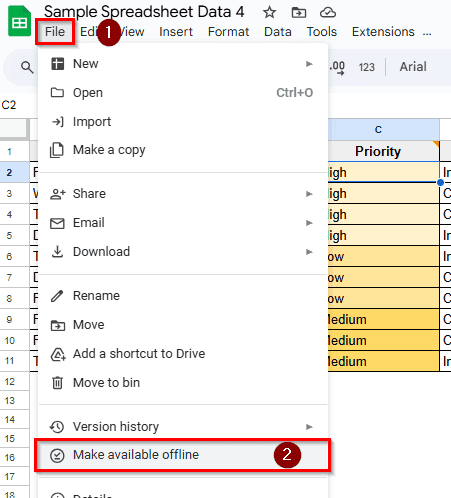This screenshot has height=498, width=451.
Task: Click the Drive shortcut icon
Action: point(58,354)
